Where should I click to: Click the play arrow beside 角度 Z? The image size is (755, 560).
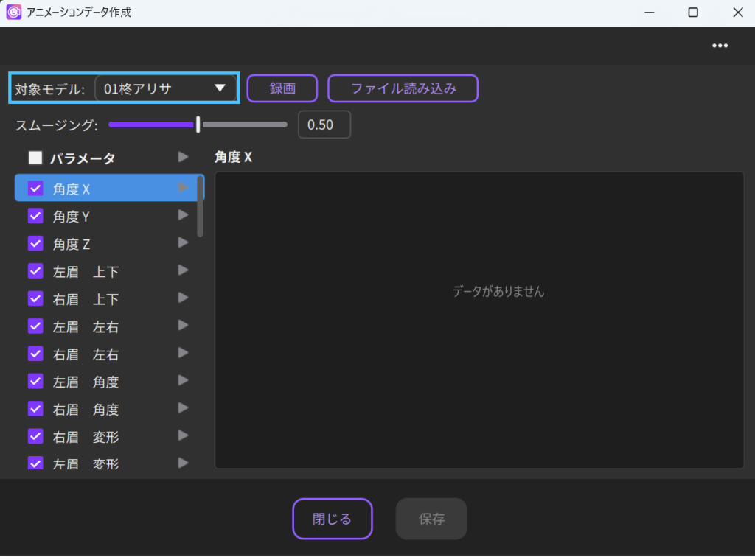click(184, 242)
